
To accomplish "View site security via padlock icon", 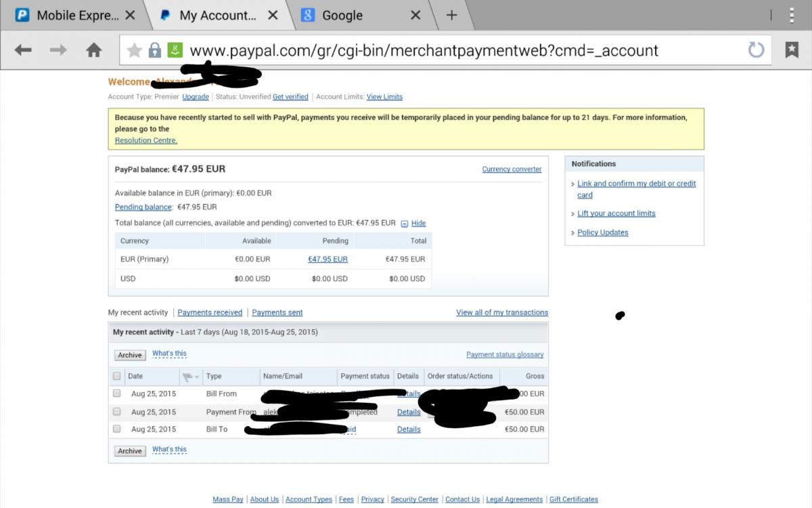I will coord(154,50).
